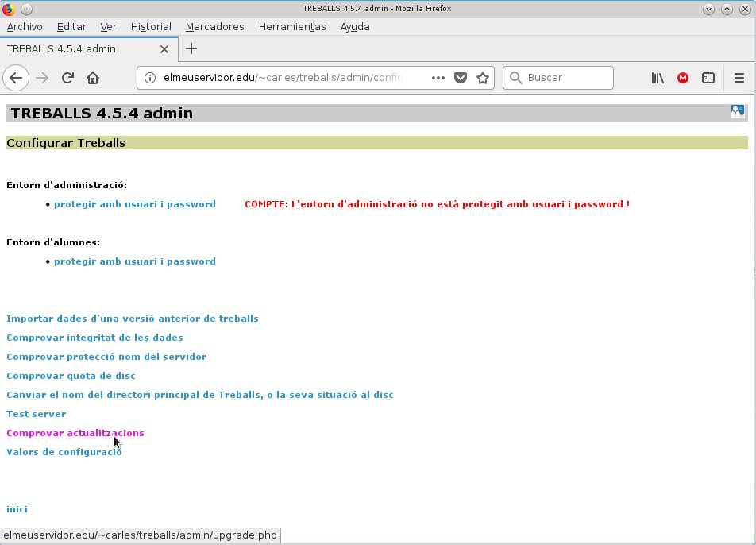Open the Firefox hamburger menu

(739, 78)
